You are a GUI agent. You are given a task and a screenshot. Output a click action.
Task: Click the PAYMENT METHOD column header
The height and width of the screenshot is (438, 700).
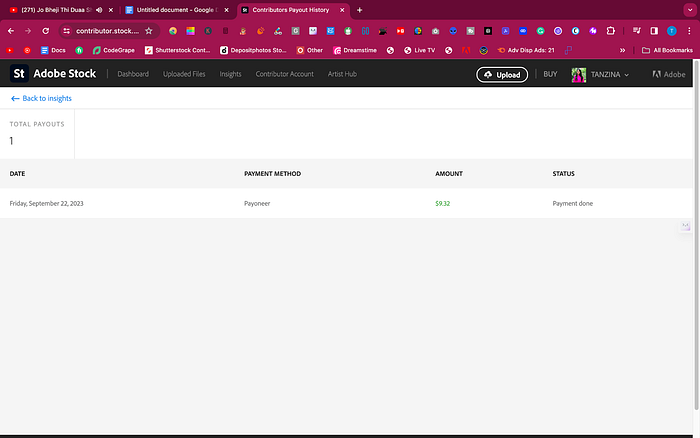272,174
